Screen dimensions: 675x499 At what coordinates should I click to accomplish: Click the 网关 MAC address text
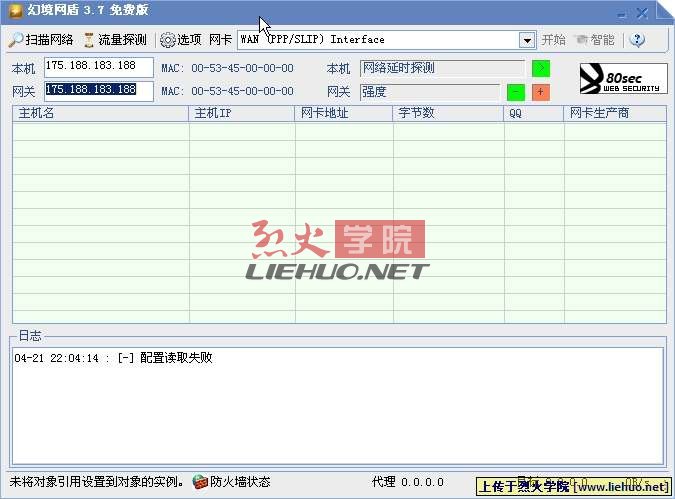click(x=227, y=91)
